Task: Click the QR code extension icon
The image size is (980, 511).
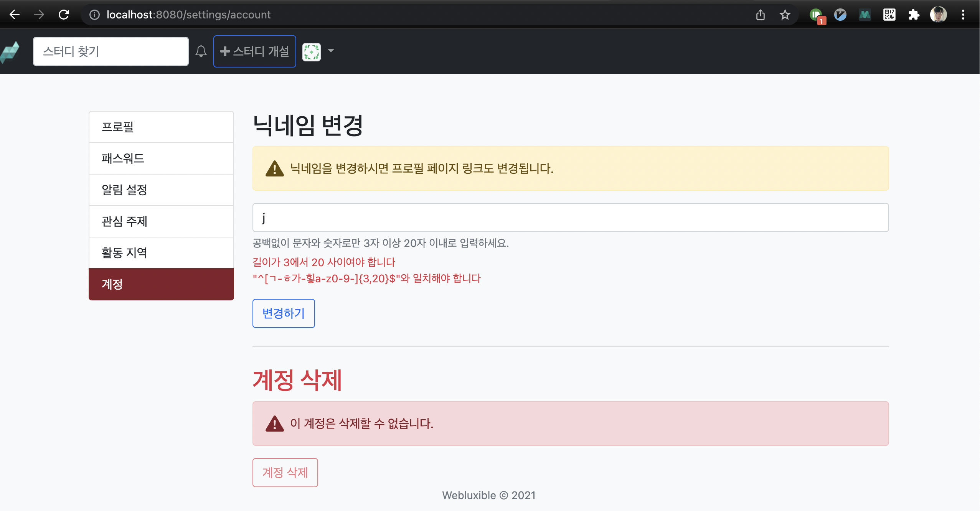Action: pos(889,15)
